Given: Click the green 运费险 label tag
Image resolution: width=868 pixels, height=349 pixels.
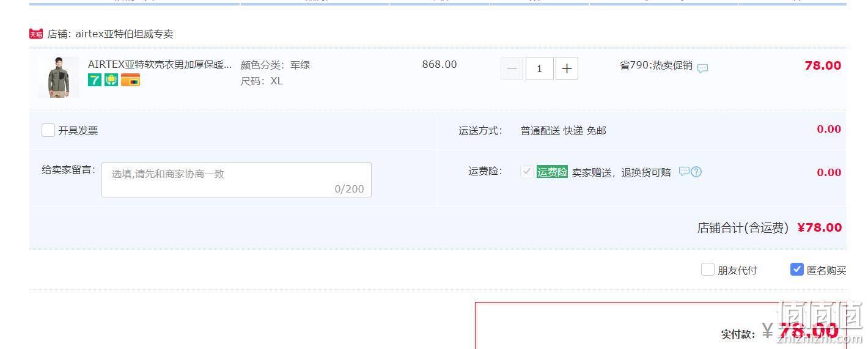Looking at the screenshot, I should [552, 172].
